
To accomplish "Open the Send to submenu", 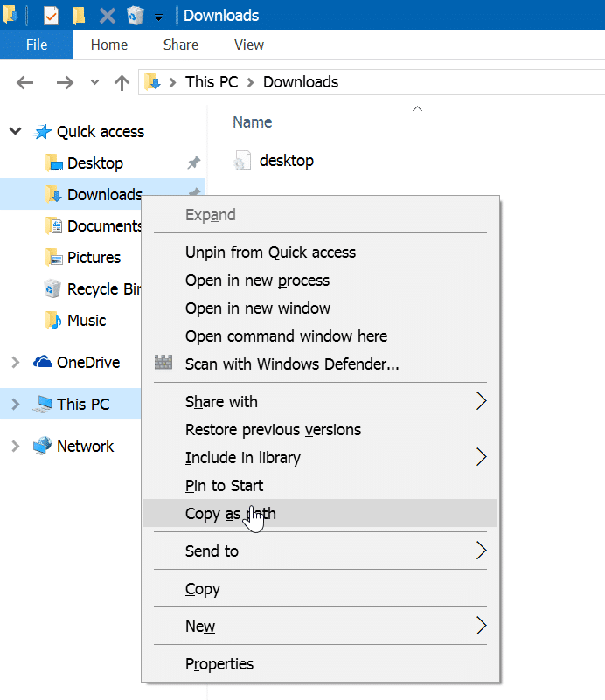I will pyautogui.click(x=320, y=551).
